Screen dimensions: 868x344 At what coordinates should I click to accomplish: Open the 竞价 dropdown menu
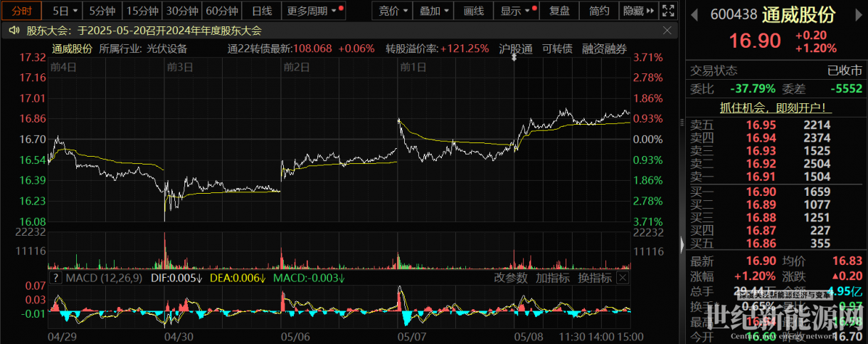point(393,11)
